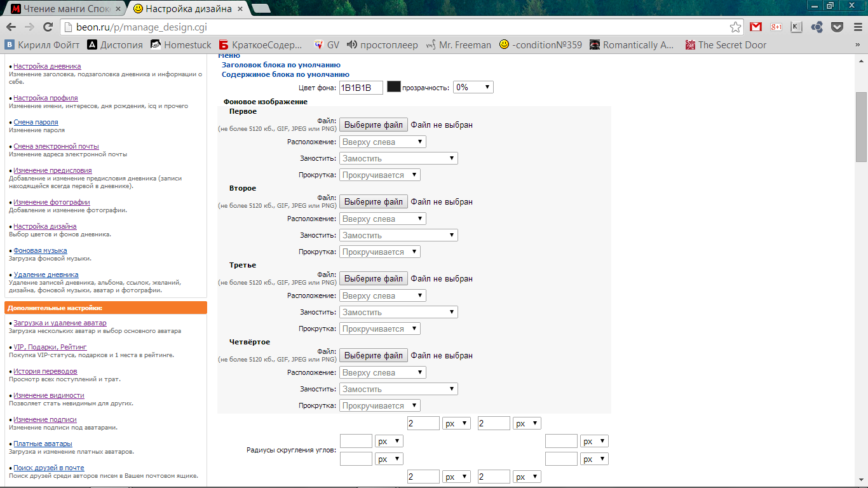Open first image Заместить dropdown

398,158
